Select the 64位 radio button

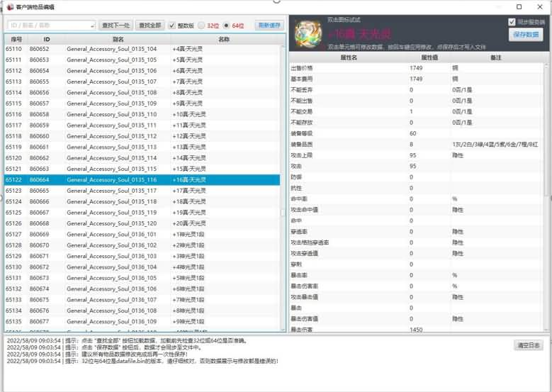[227, 26]
